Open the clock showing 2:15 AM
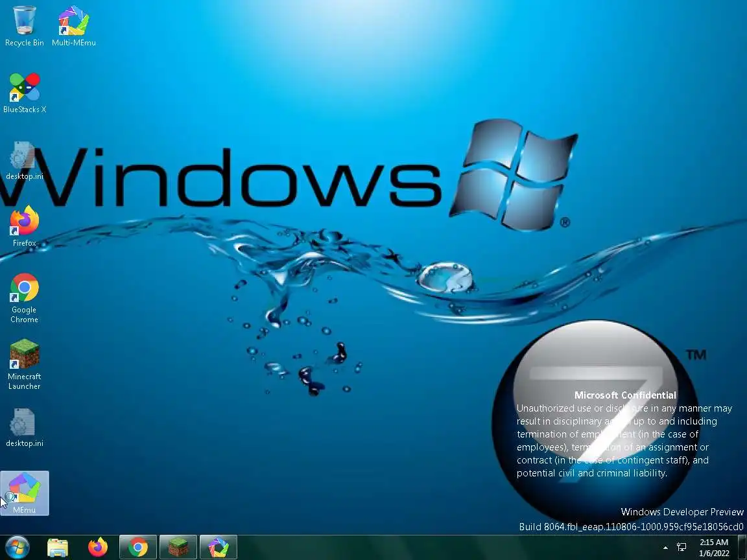Viewport: 747px width, 560px height. click(x=714, y=548)
